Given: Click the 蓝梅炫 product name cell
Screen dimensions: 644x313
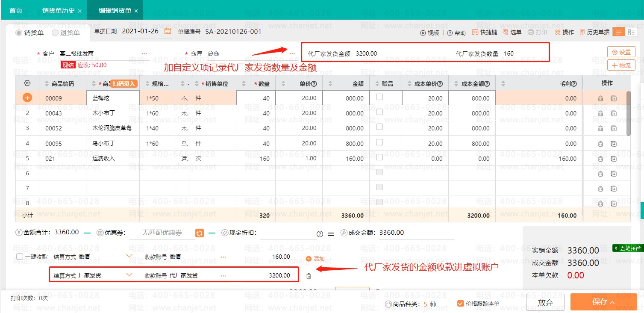Looking at the screenshot, I should [x=113, y=98].
